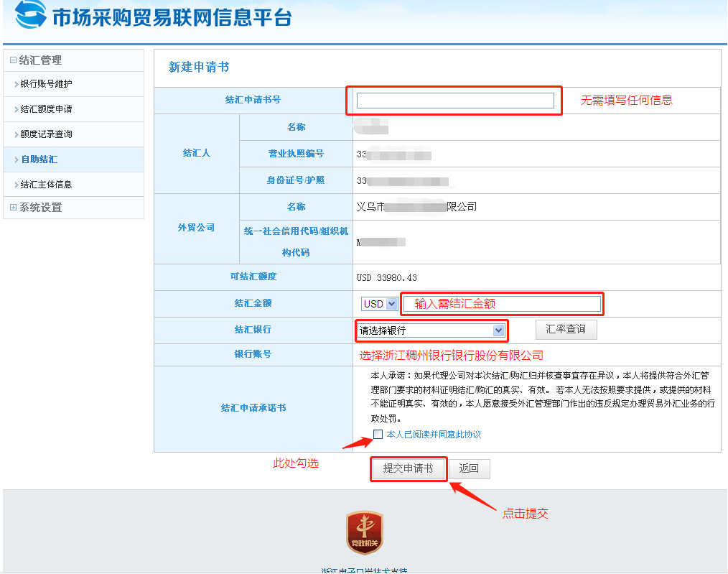Click the 外贸公司 label cell
Image resolution: width=728 pixels, height=574 pixels.
tap(197, 228)
